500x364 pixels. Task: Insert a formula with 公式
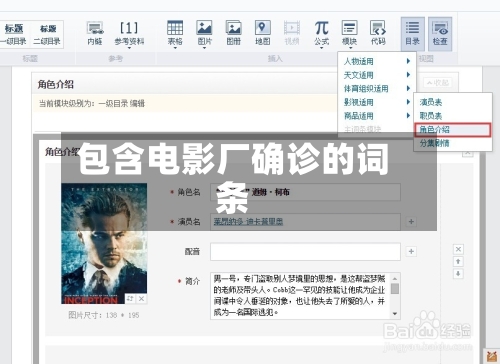[321, 33]
